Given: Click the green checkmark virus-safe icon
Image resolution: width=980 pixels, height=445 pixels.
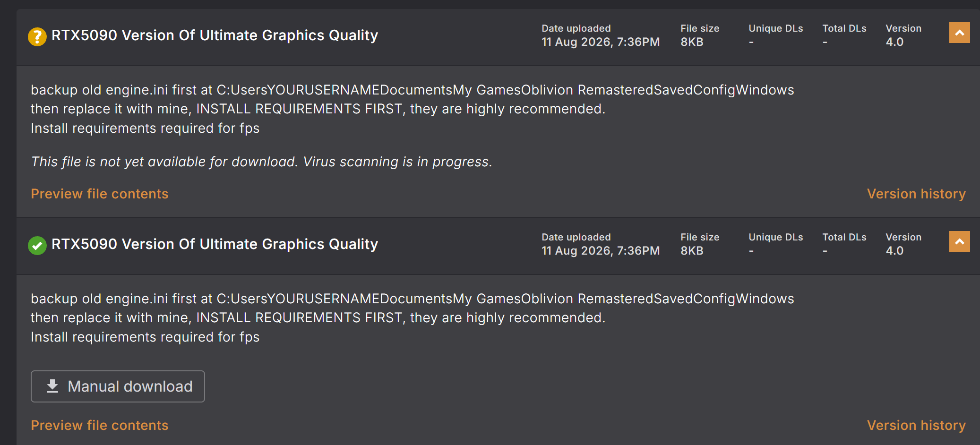Looking at the screenshot, I should point(37,245).
